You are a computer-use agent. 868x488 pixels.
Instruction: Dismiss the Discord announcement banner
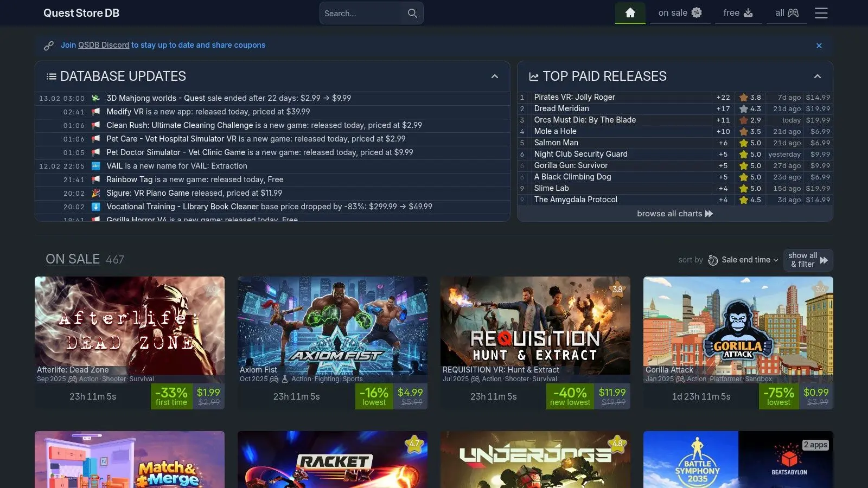coord(819,46)
